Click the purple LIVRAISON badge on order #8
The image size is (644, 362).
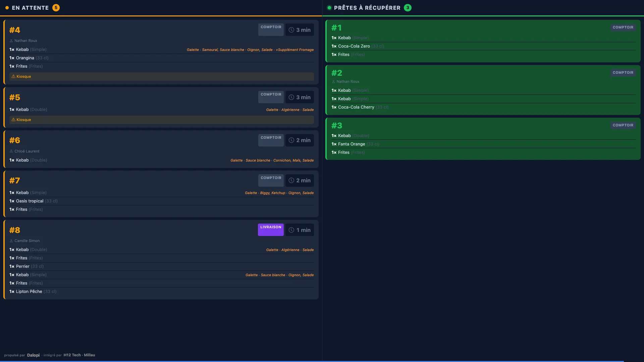pyautogui.click(x=271, y=230)
